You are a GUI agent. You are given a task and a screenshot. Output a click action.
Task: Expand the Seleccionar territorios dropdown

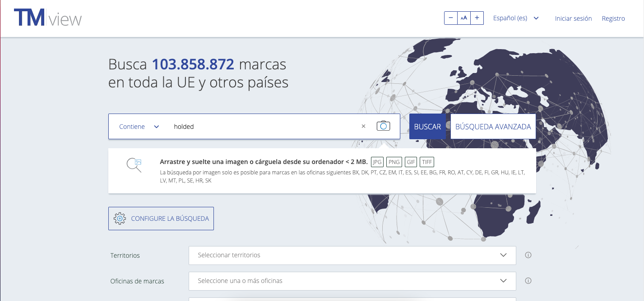click(352, 255)
